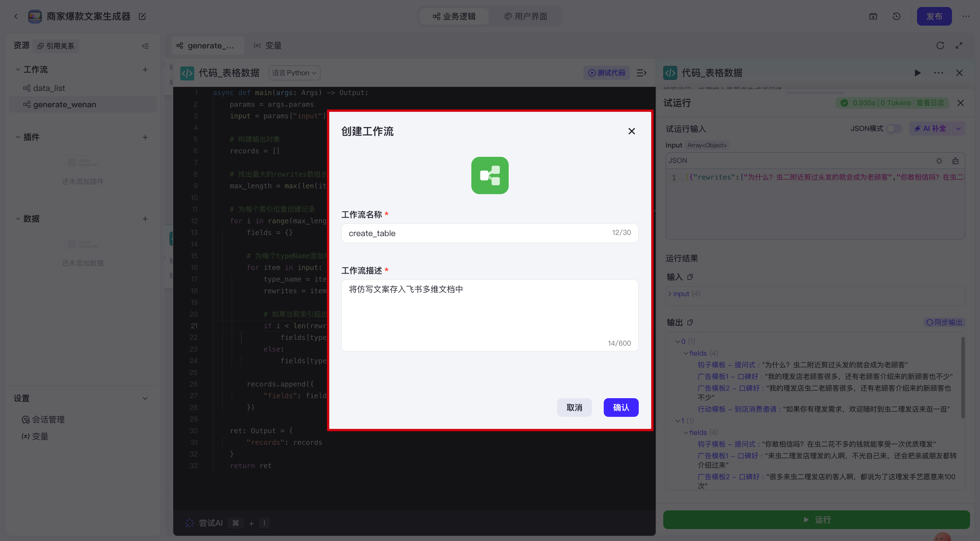Copy output with the icon beside 输出
This screenshot has height=541, width=980.
point(690,322)
